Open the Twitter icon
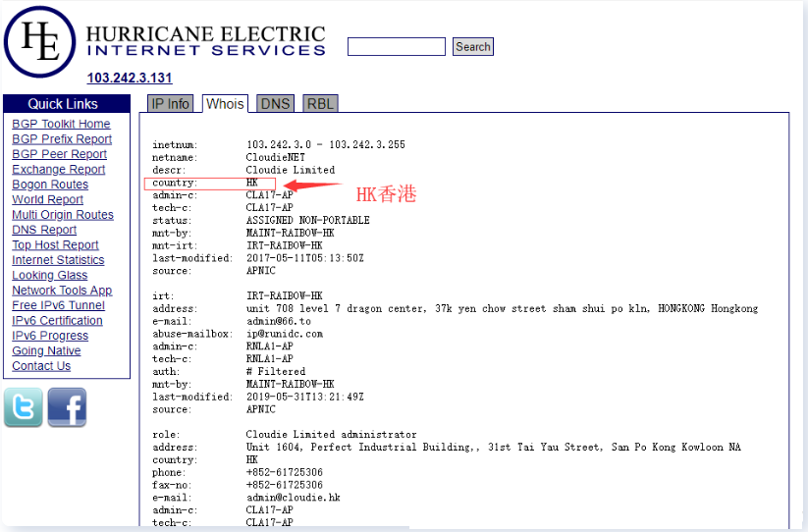This screenshot has width=808, height=532. pyautogui.click(x=24, y=407)
